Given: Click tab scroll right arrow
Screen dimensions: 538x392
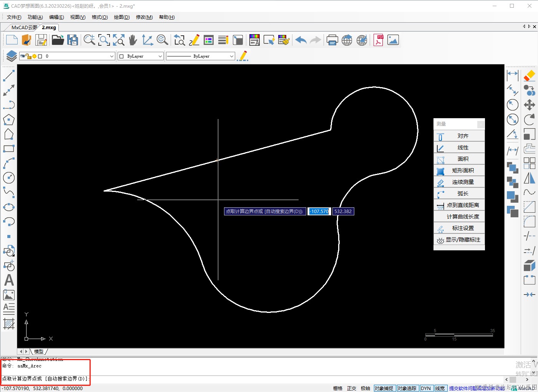Looking at the screenshot, I should 529,26.
